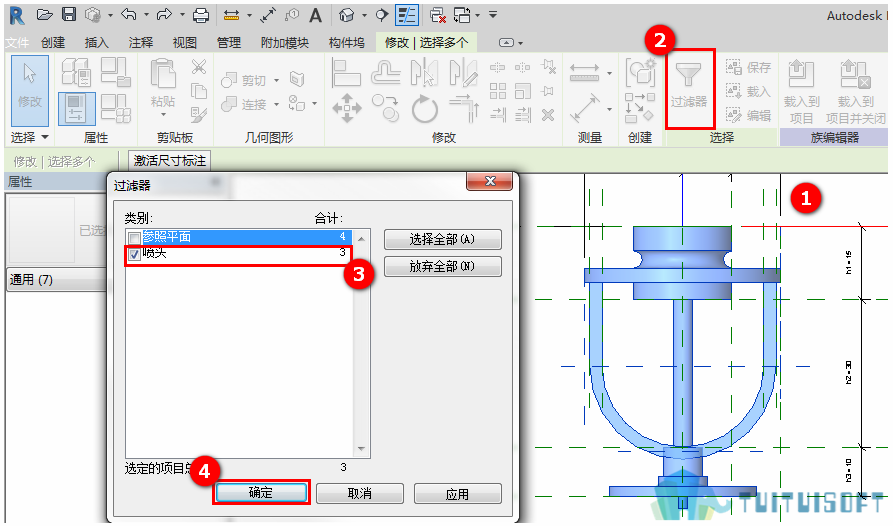Switch to the 构件坞 ribbon tab
This screenshot has width=893, height=526.
(346, 43)
